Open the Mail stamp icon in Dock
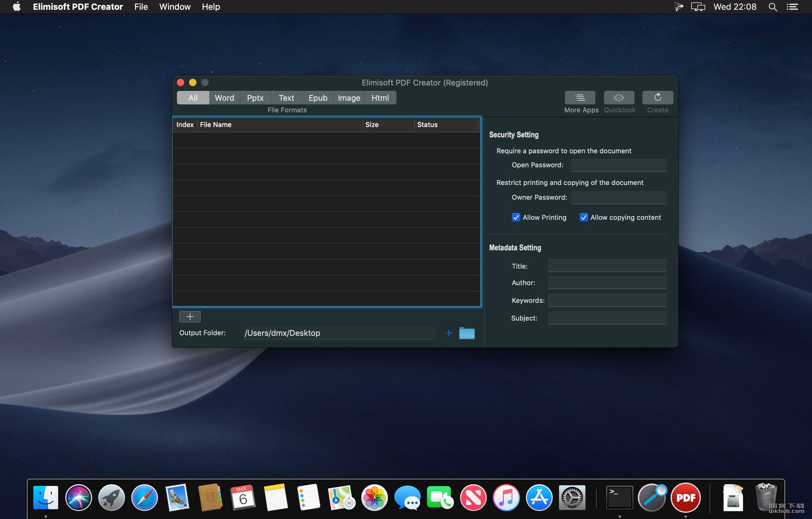 [x=177, y=497]
